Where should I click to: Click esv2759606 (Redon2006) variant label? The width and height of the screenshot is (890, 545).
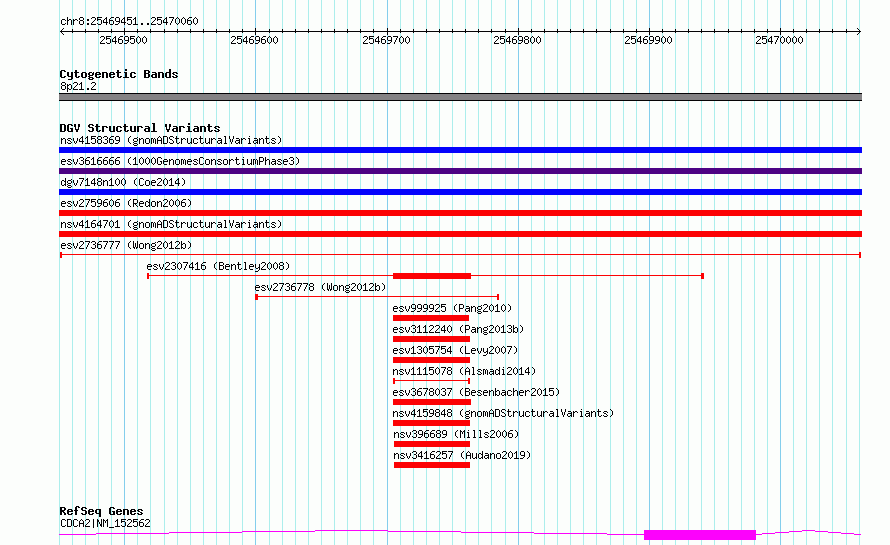(126, 203)
